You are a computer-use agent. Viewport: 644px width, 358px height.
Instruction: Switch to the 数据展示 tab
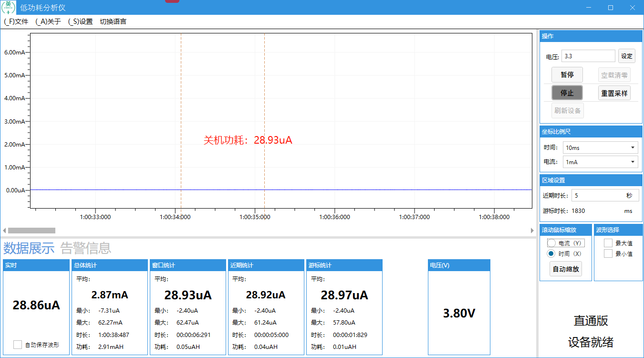29,248
